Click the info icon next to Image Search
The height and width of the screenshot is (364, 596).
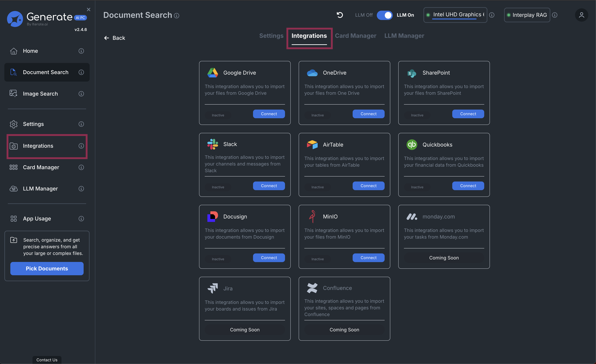pos(81,94)
